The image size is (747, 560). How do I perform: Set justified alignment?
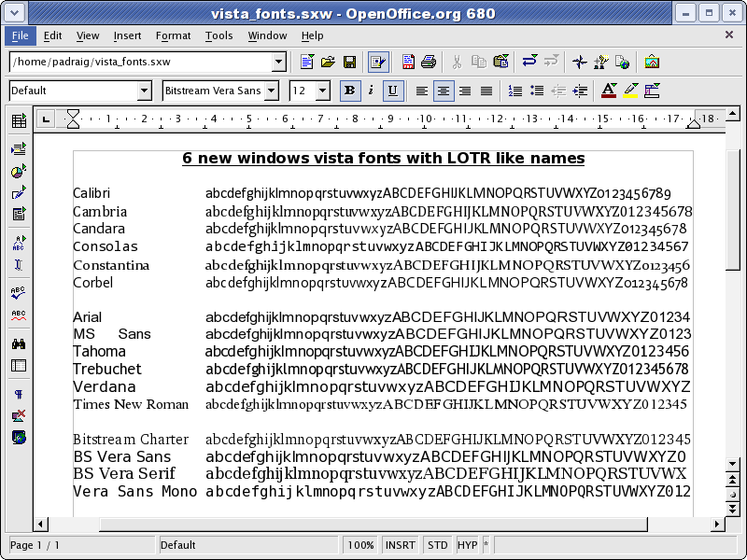486,91
